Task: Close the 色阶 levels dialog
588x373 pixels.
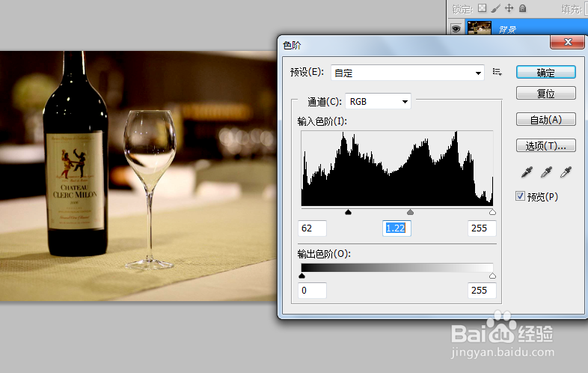Action: tap(567, 42)
